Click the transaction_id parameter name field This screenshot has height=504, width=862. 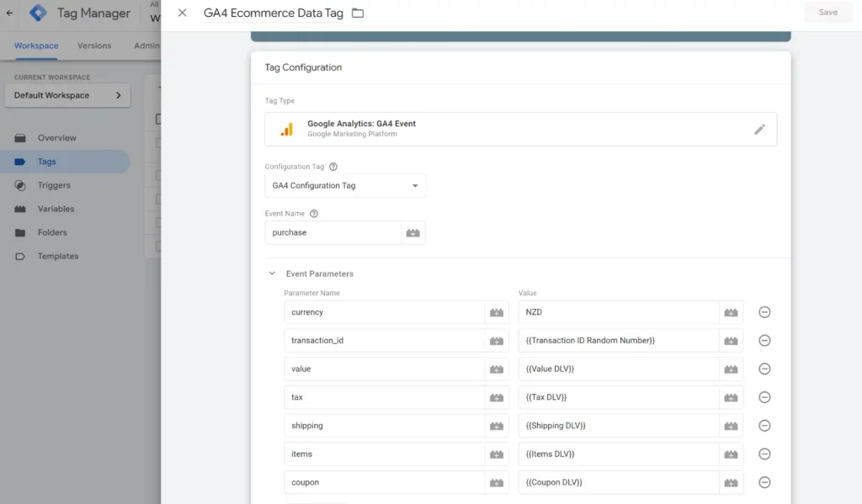[x=384, y=341]
